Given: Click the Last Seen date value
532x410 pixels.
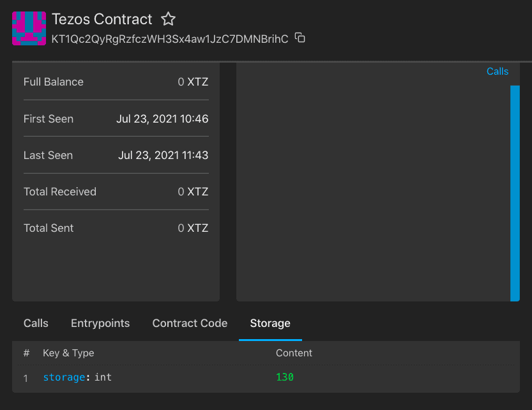Looking at the screenshot, I should (163, 155).
